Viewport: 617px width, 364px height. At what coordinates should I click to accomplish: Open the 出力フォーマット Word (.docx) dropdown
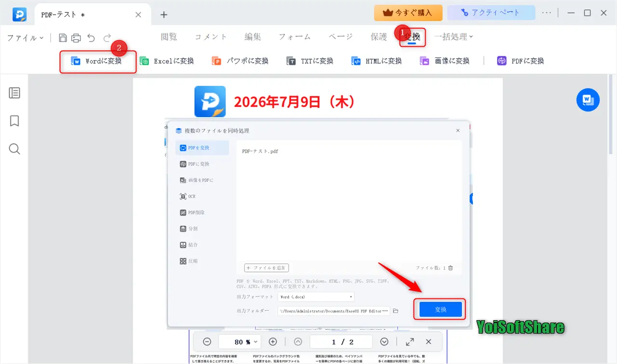coord(316,297)
